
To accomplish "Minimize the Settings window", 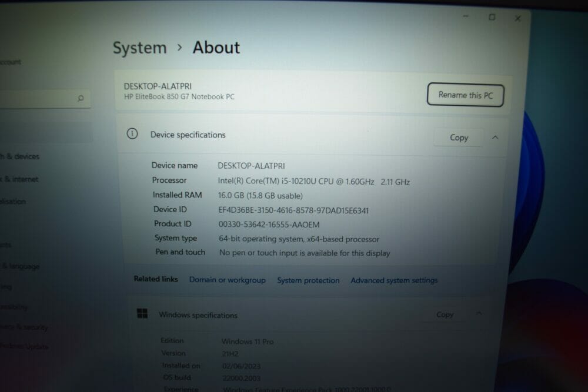I will tap(466, 16).
